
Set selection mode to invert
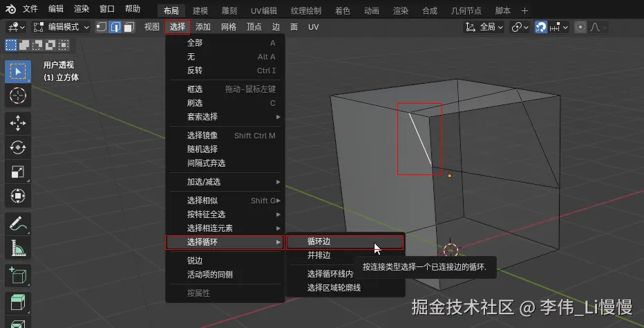coord(50,45)
